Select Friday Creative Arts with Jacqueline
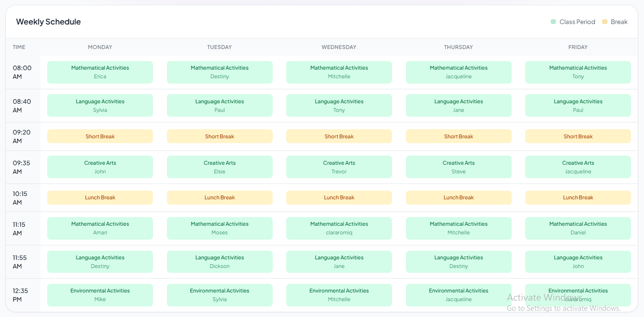 point(578,167)
